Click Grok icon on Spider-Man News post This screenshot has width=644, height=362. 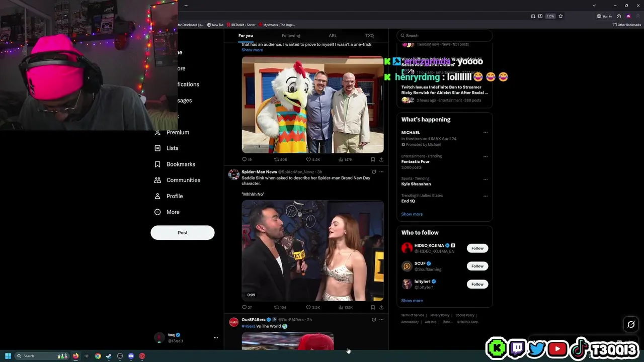pyautogui.click(x=373, y=172)
